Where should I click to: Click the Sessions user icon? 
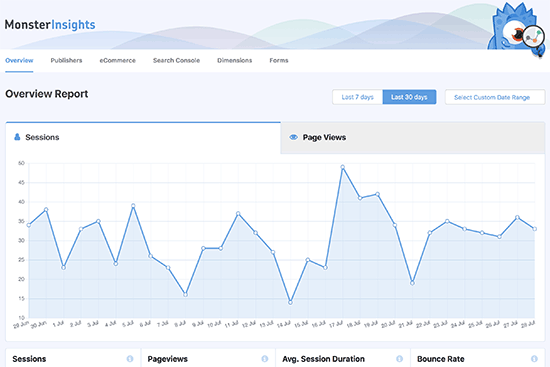coord(17,137)
